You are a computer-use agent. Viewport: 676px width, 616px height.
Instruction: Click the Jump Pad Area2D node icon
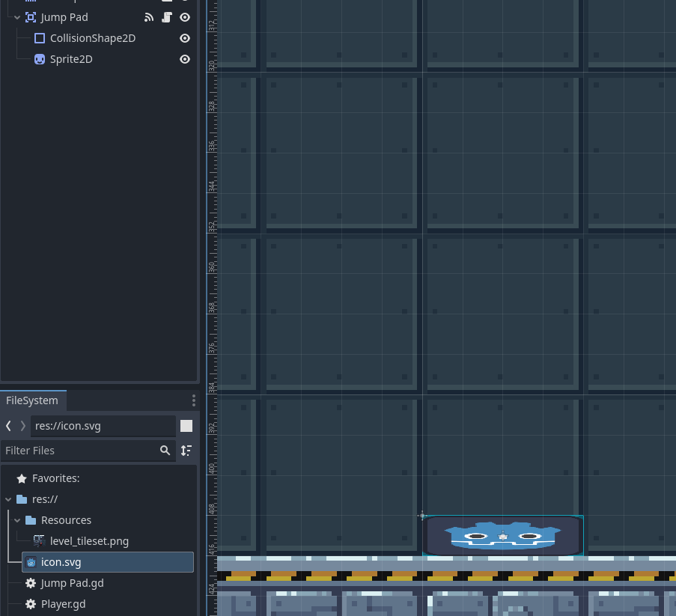31,17
